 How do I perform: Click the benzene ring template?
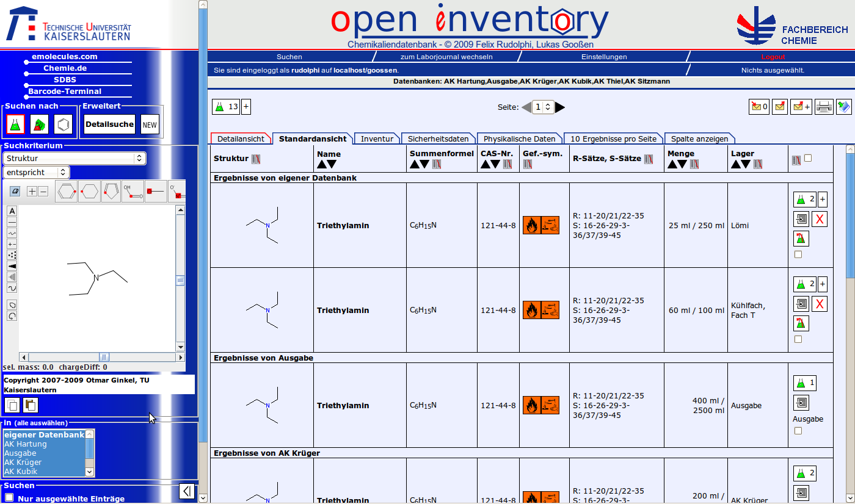tap(66, 191)
